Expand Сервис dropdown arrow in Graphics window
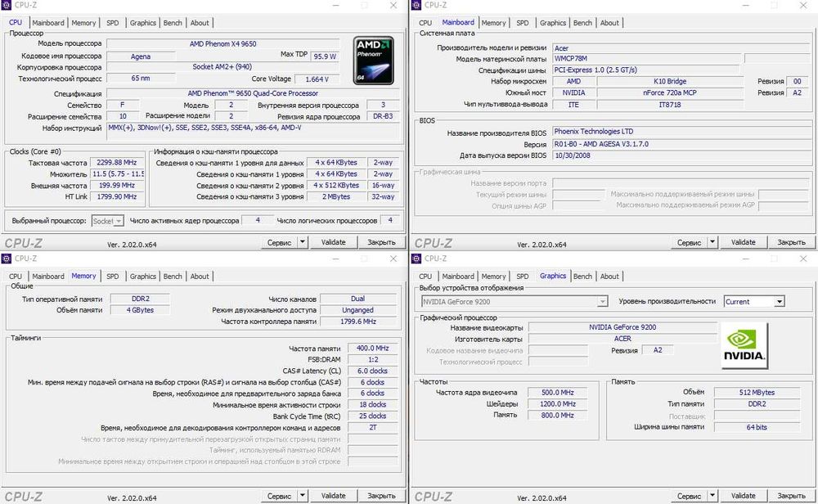This screenshot has height=504, width=818. (x=712, y=496)
